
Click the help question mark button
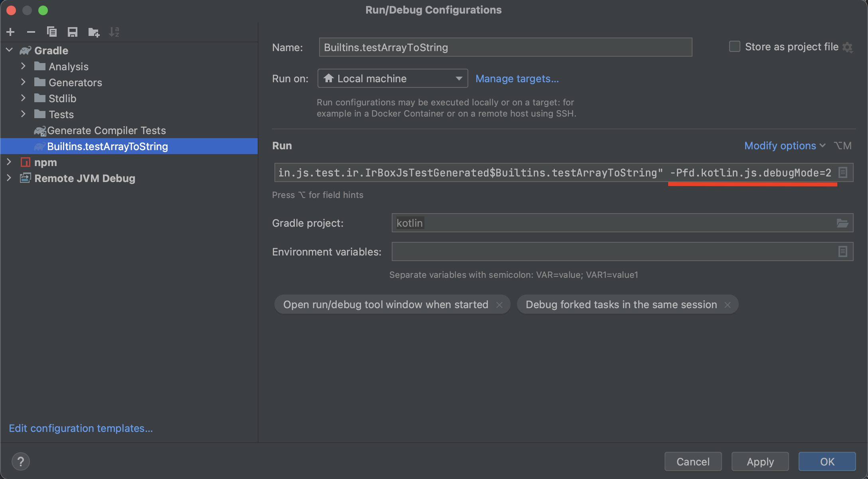click(x=21, y=461)
